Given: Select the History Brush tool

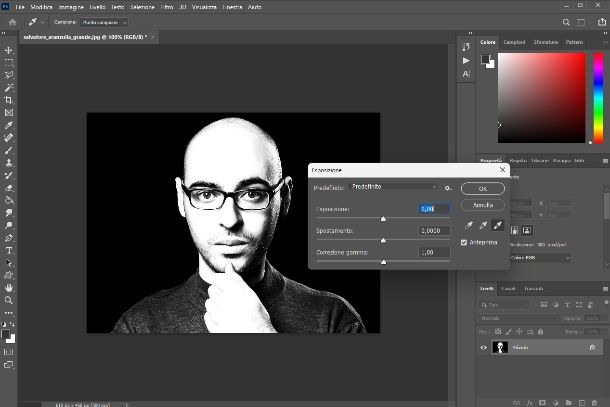Looking at the screenshot, I should point(9,175).
